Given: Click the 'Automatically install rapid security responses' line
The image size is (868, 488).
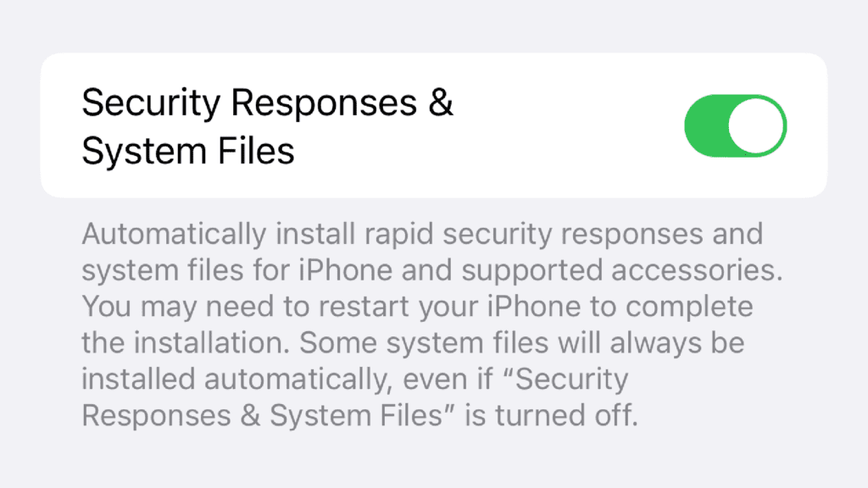Looking at the screenshot, I should point(422,234).
